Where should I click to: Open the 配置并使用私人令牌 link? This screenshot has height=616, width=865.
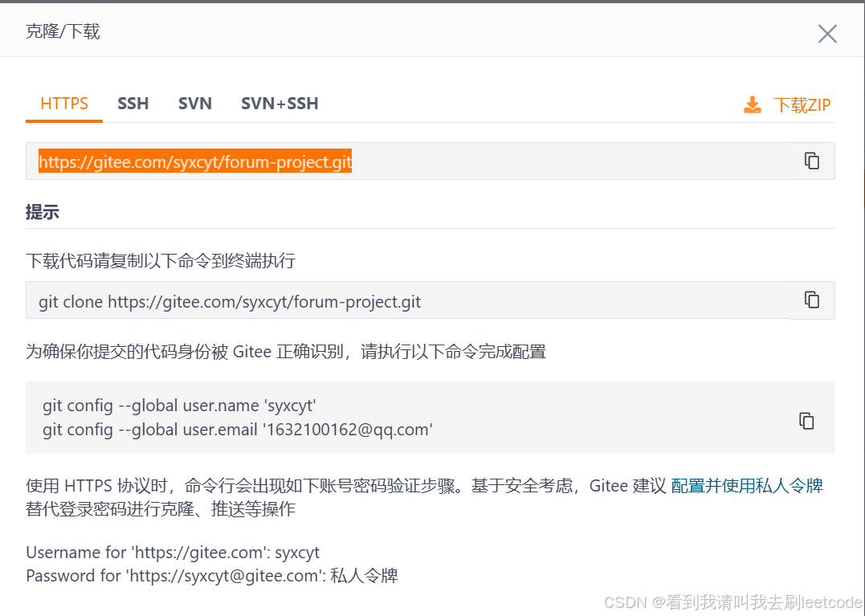[747, 485]
